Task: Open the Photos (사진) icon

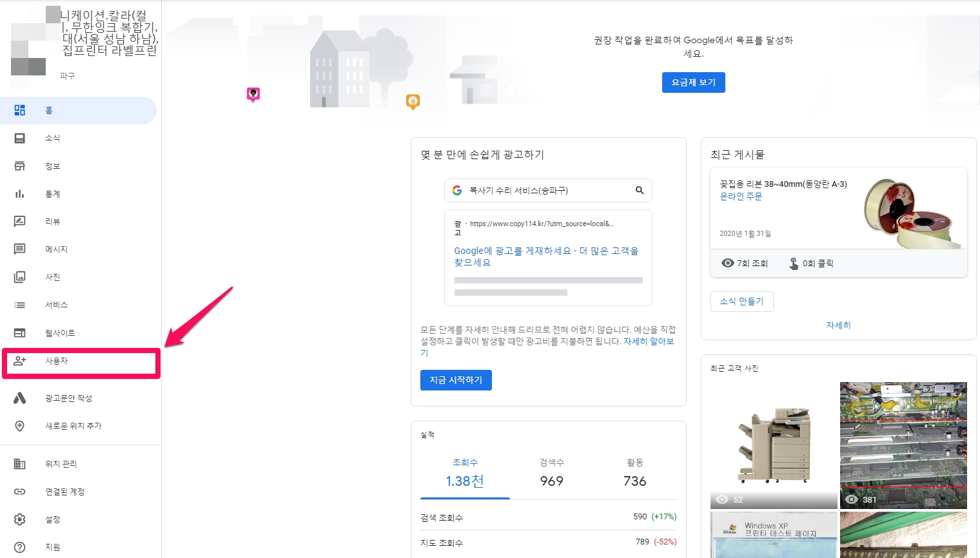Action: click(20, 277)
